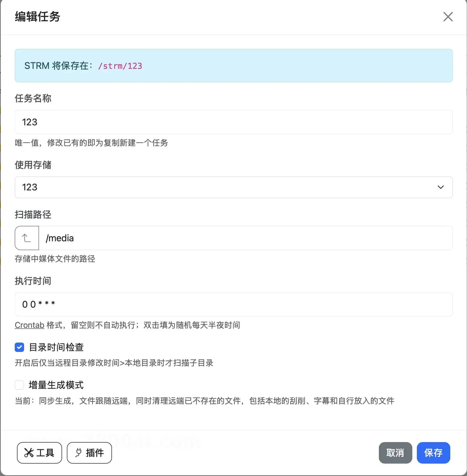Viewport: 467px width, 476px height.
Task: Click the 执行时间 cron expression field
Action: click(x=233, y=304)
